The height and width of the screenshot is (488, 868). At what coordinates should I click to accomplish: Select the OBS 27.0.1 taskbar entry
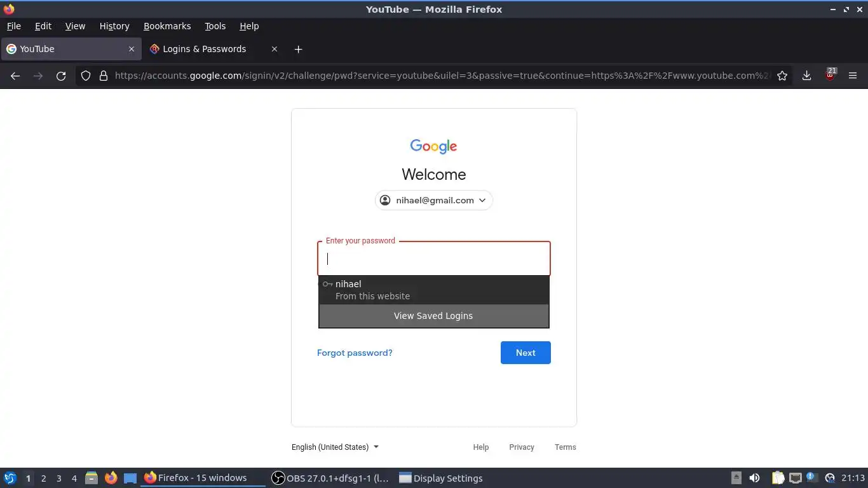[330, 478]
